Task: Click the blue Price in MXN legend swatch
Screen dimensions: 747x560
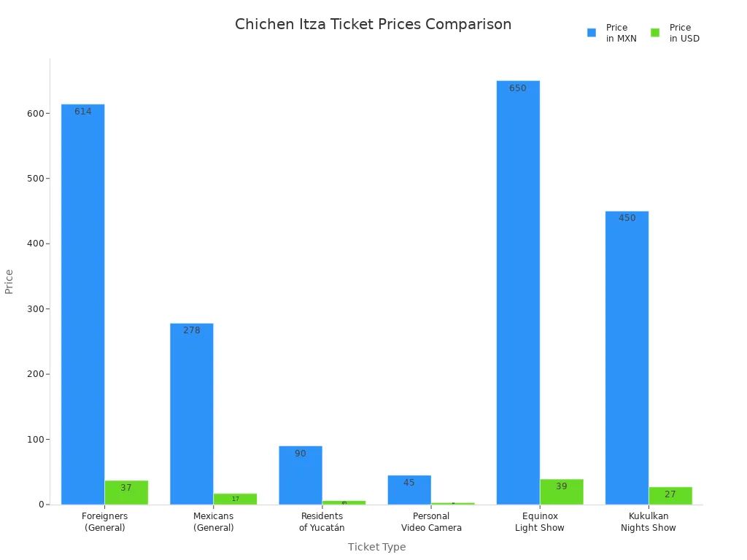Action: click(x=592, y=33)
